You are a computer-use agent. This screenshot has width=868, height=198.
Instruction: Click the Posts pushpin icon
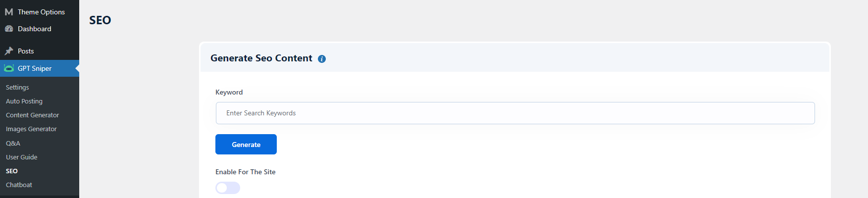(x=9, y=51)
